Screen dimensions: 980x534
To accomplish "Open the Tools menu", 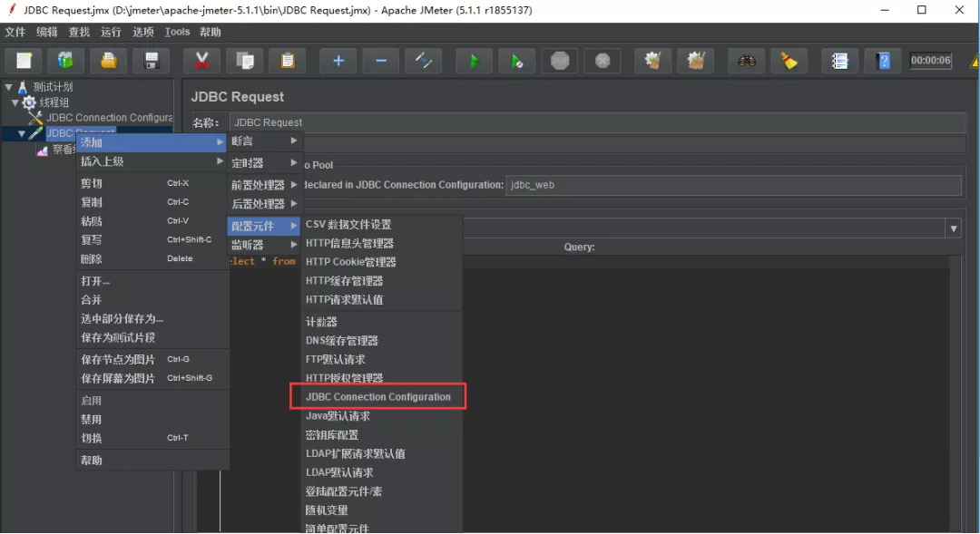I will coord(177,32).
